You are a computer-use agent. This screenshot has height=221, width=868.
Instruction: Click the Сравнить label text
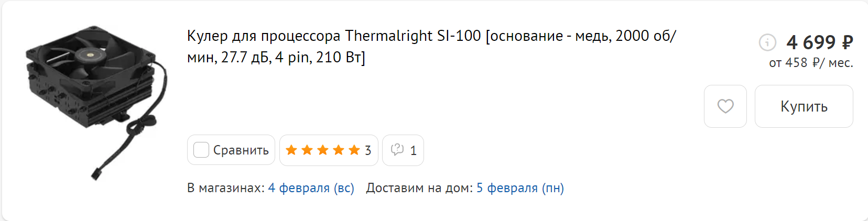(x=241, y=150)
